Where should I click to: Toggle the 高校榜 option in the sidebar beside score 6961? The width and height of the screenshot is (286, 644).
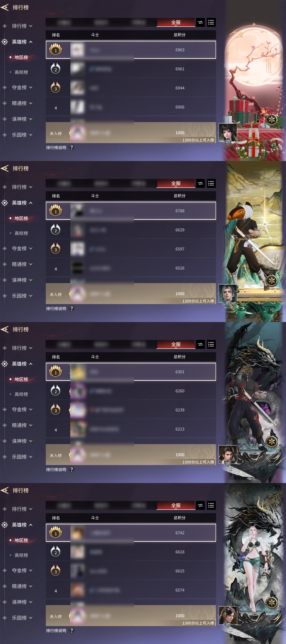(21, 72)
